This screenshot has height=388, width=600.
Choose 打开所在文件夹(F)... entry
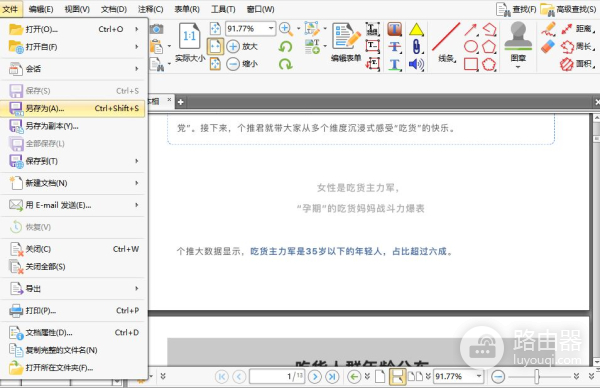coord(73,368)
